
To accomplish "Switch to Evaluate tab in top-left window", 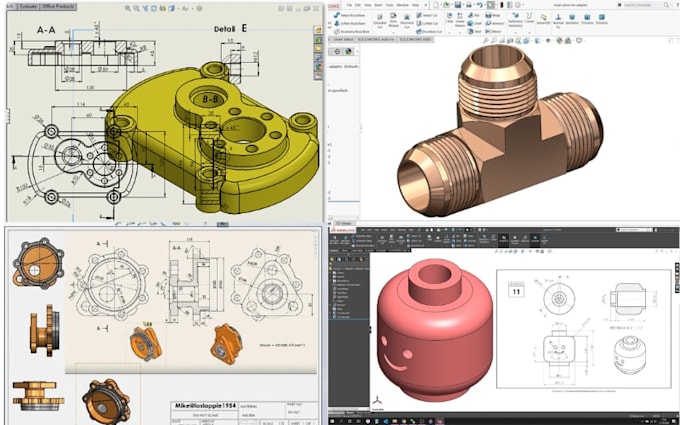I will click(28, 7).
